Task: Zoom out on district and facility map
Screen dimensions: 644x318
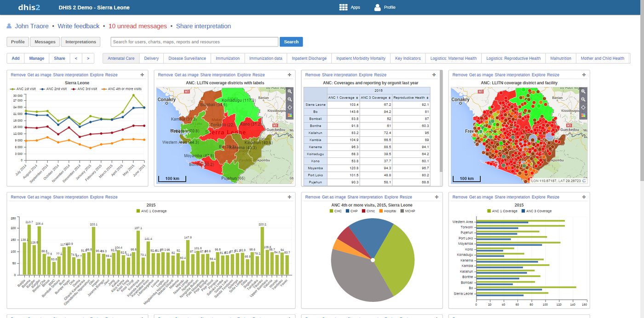Action: [584, 99]
